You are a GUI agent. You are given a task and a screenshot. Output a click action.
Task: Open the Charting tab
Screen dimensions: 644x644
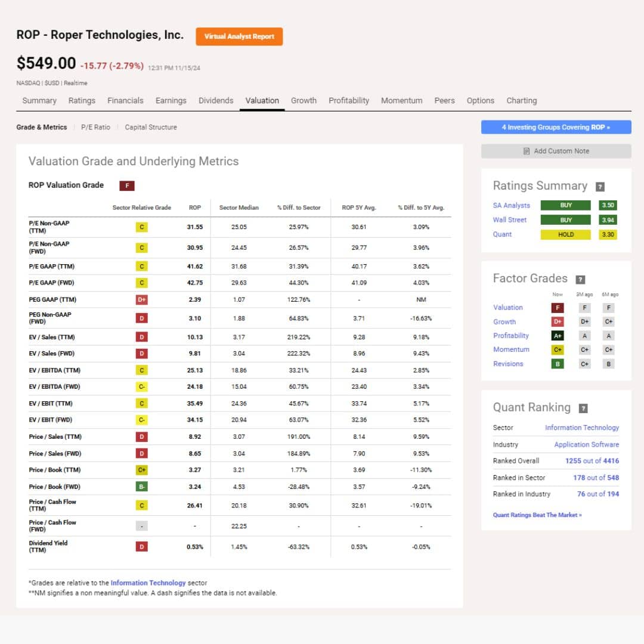tap(522, 101)
